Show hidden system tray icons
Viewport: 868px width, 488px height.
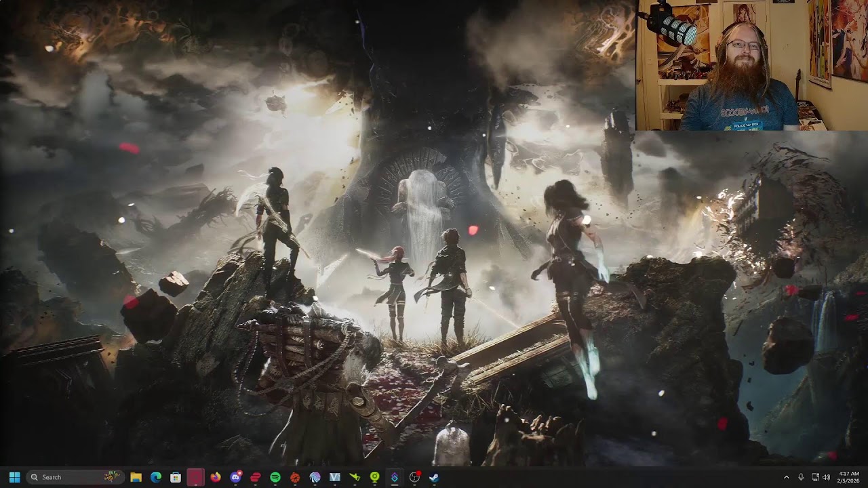(x=787, y=477)
